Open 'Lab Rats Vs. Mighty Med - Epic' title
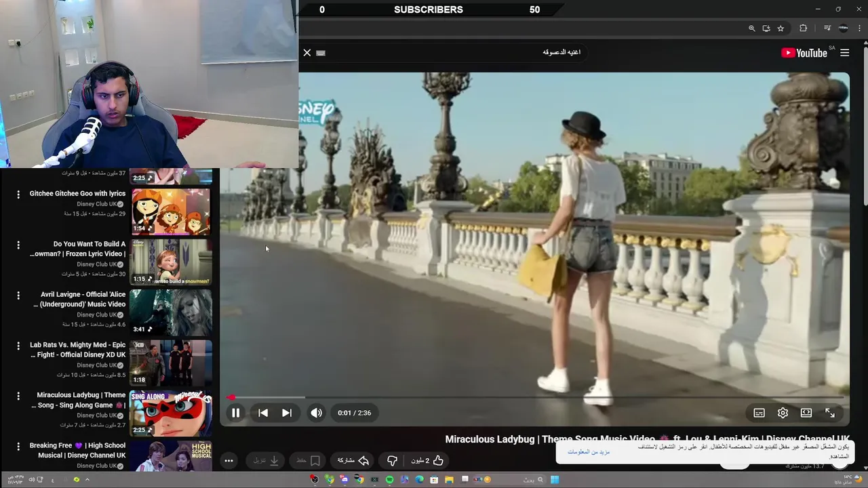868x488 pixels. tap(78, 350)
